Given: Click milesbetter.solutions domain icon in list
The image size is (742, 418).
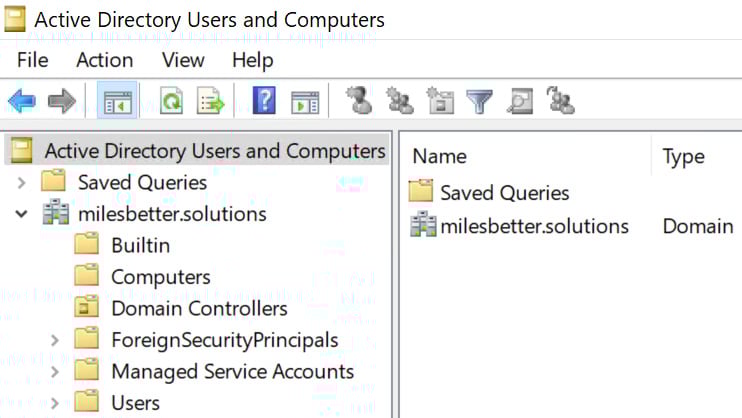Looking at the screenshot, I should click(423, 224).
